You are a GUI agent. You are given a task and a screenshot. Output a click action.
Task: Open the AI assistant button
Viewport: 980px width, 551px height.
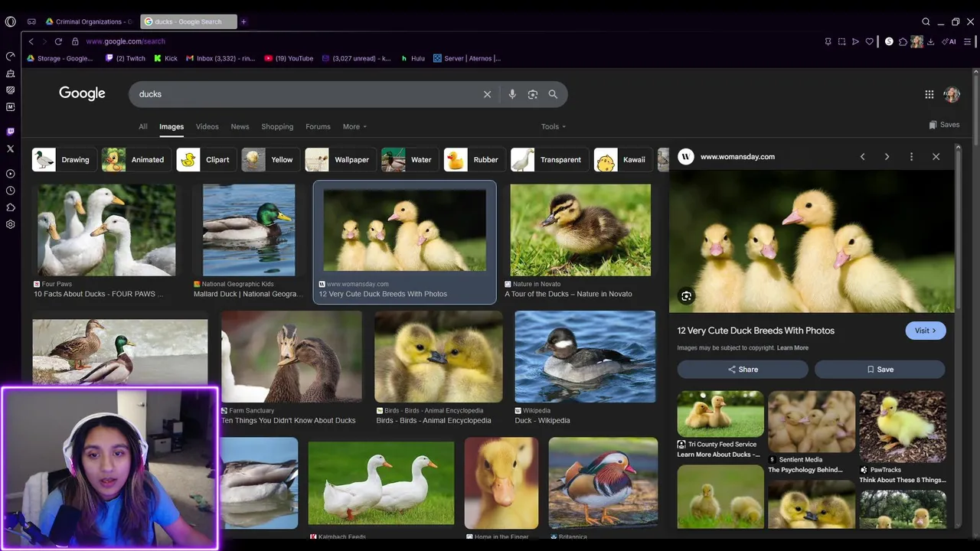click(949, 41)
